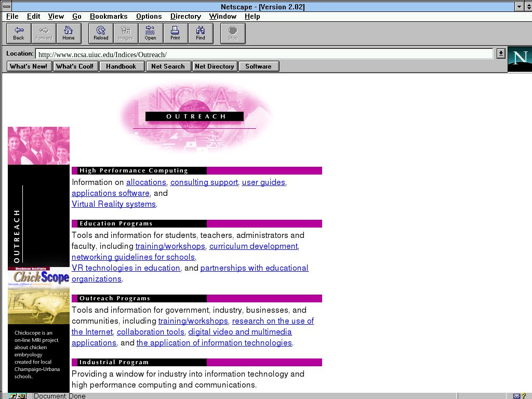Screen dimensions: 532x399
Task: Open the curriculum development link
Action: [x=254, y=246]
